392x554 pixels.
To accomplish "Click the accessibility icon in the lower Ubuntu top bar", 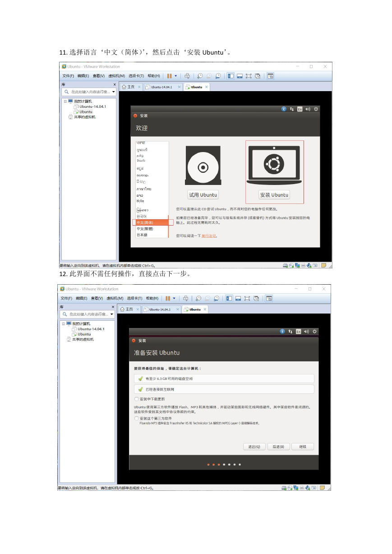I will coord(282,331).
